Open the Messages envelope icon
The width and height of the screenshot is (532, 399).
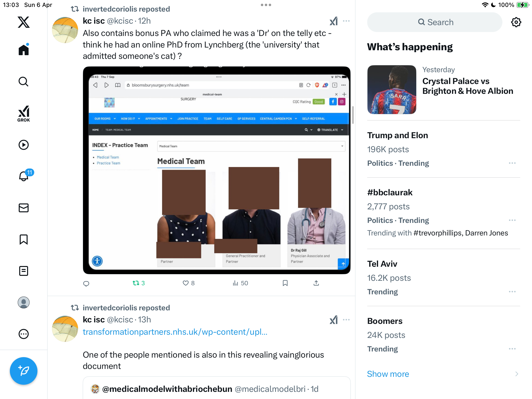[24, 208]
